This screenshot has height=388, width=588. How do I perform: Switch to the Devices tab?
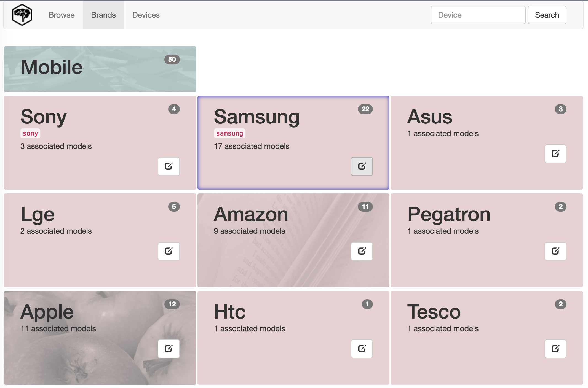tap(146, 15)
